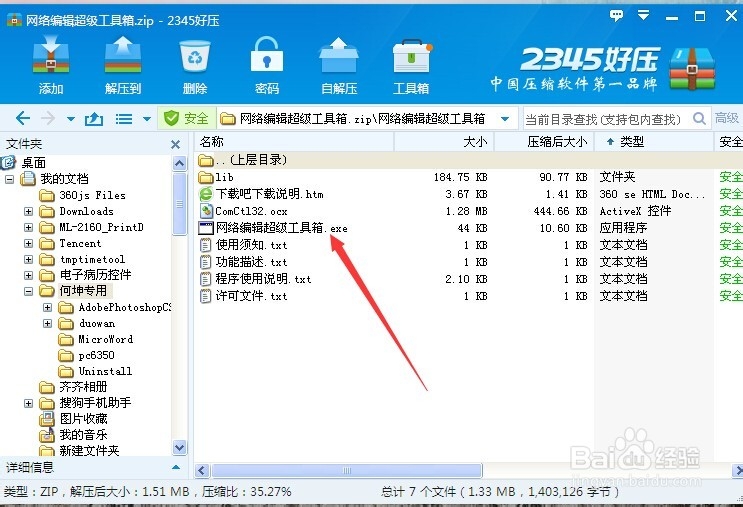Close the 文件夹 folder panel
This screenshot has width=743, height=507.
tap(175, 144)
